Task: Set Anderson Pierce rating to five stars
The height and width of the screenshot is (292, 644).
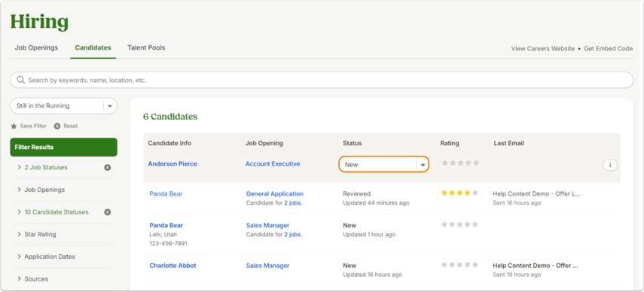Action: (476, 163)
